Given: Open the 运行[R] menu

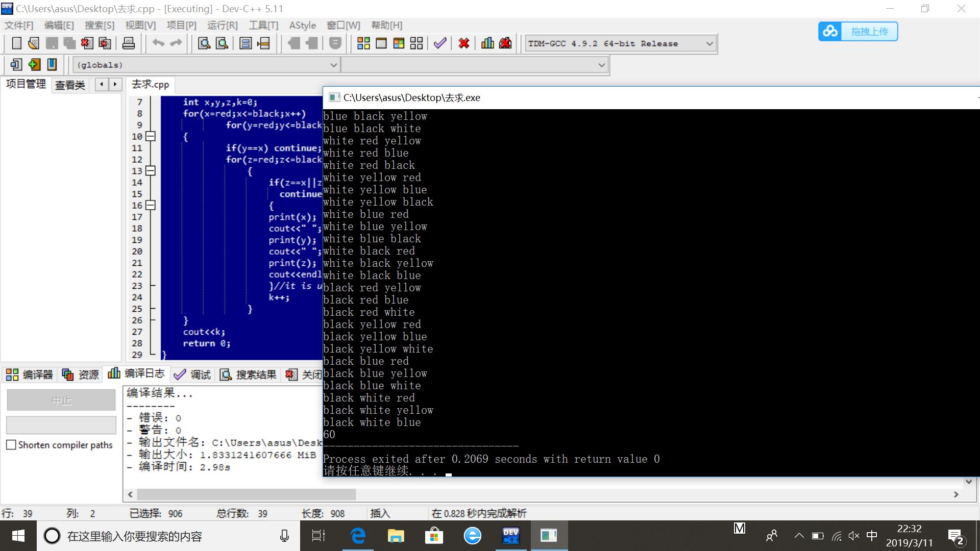Looking at the screenshot, I should (223, 25).
